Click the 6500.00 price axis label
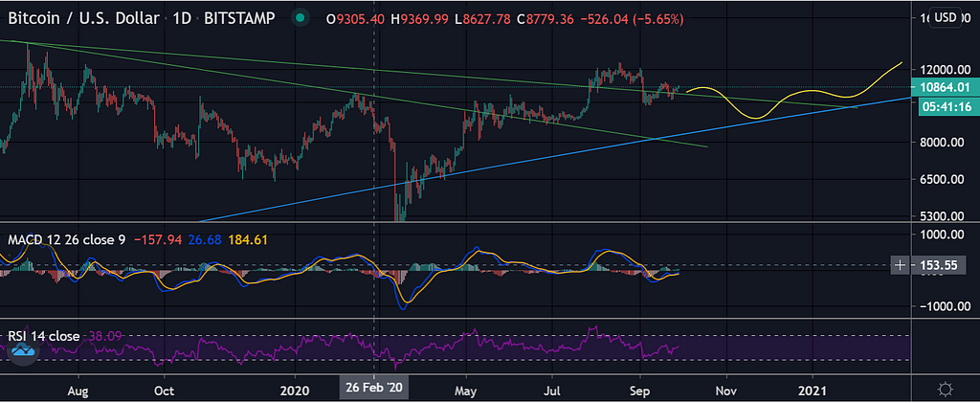 943,179
